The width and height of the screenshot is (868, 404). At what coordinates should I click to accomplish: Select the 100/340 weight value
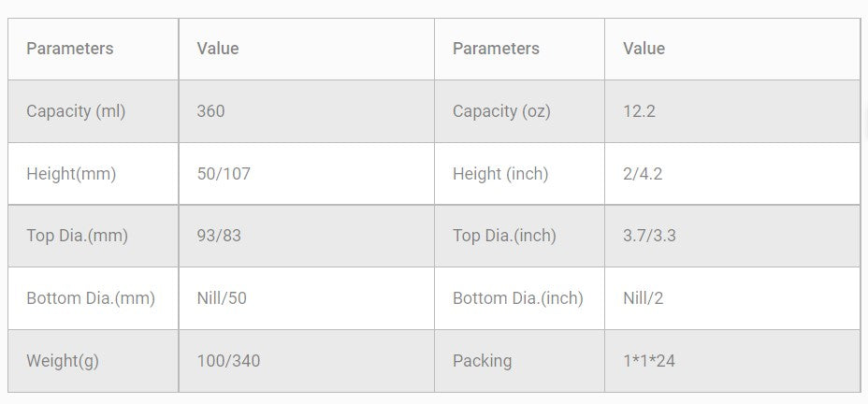click(x=228, y=360)
